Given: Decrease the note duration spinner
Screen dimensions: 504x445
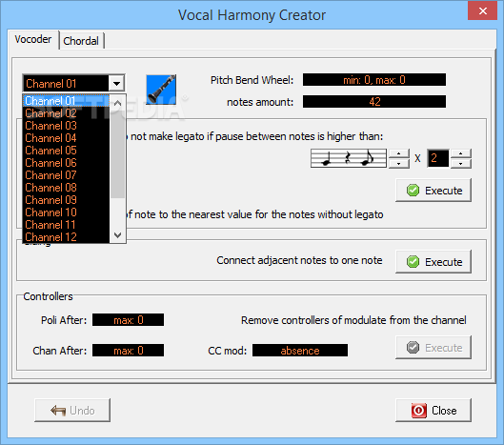Looking at the screenshot, I should [x=399, y=163].
